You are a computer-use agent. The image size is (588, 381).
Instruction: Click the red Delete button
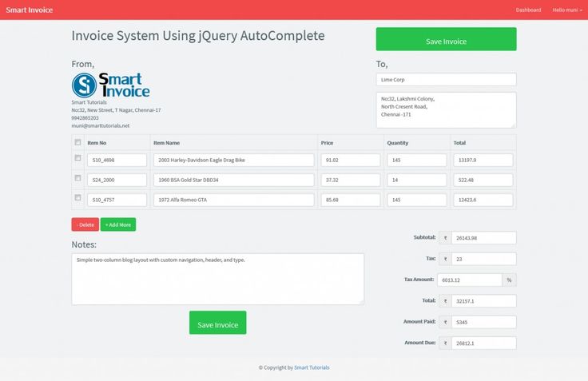(x=85, y=224)
